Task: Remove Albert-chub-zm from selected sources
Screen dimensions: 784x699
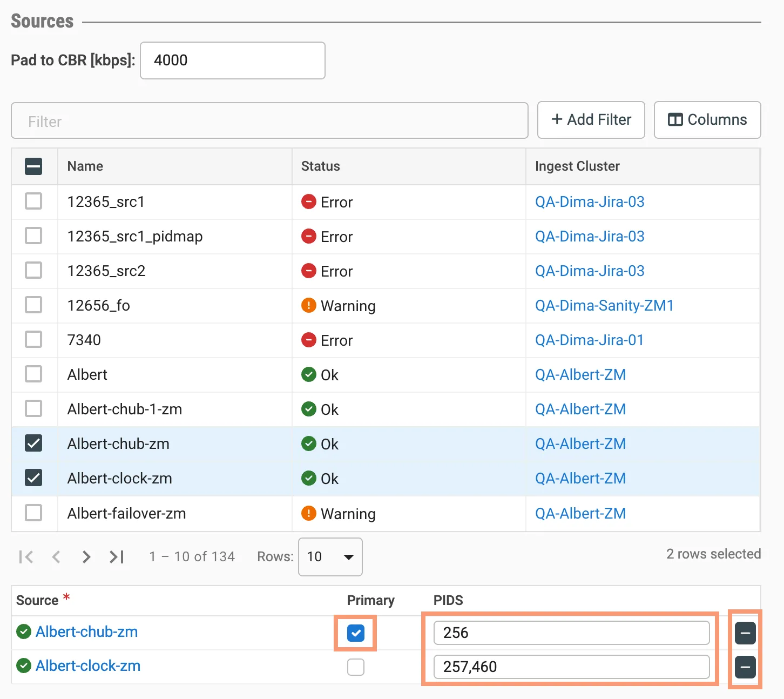Action: [x=745, y=633]
